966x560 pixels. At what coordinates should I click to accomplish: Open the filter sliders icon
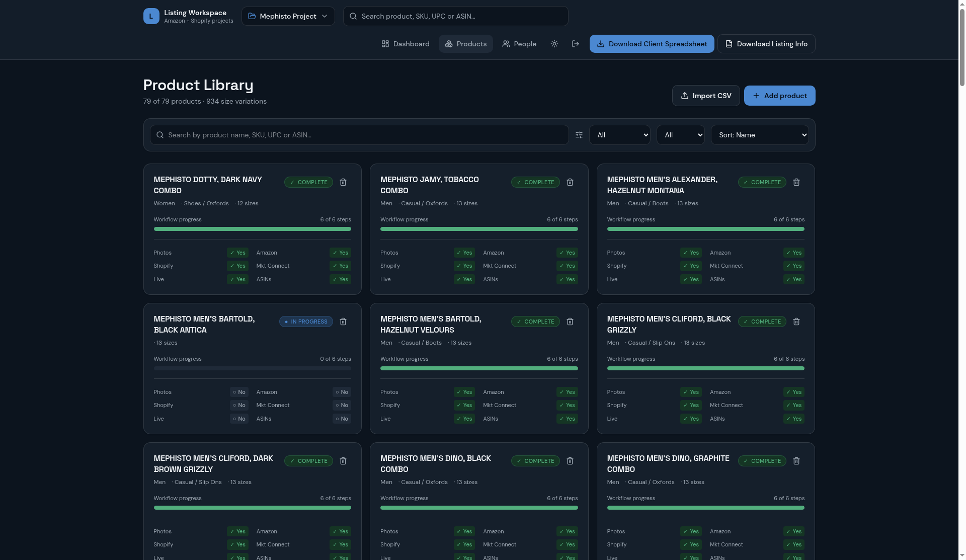coord(579,135)
